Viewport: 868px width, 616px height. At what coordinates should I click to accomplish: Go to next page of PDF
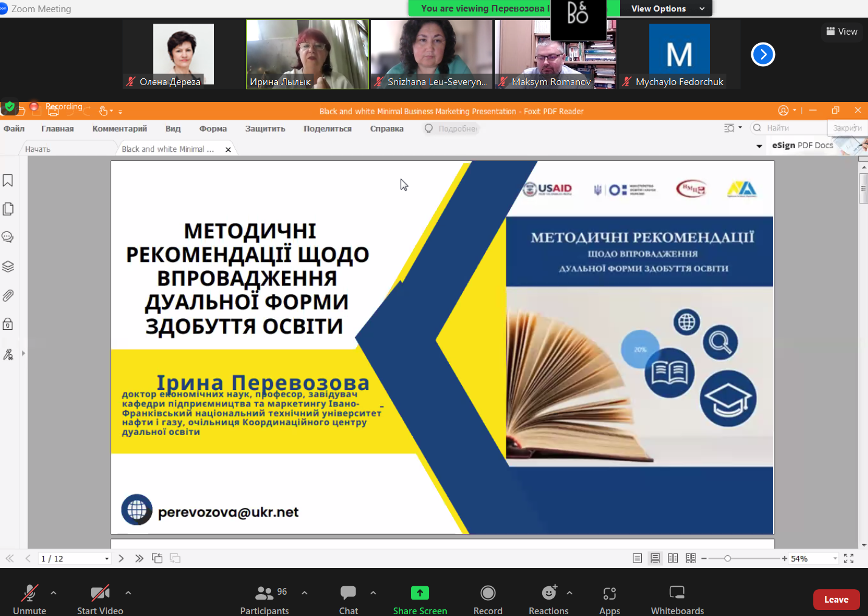121,558
